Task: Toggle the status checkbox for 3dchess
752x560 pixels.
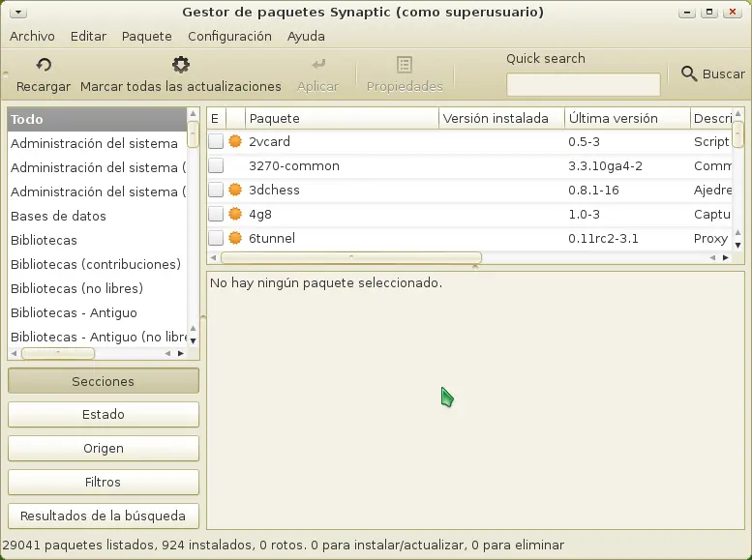Action: [216, 190]
